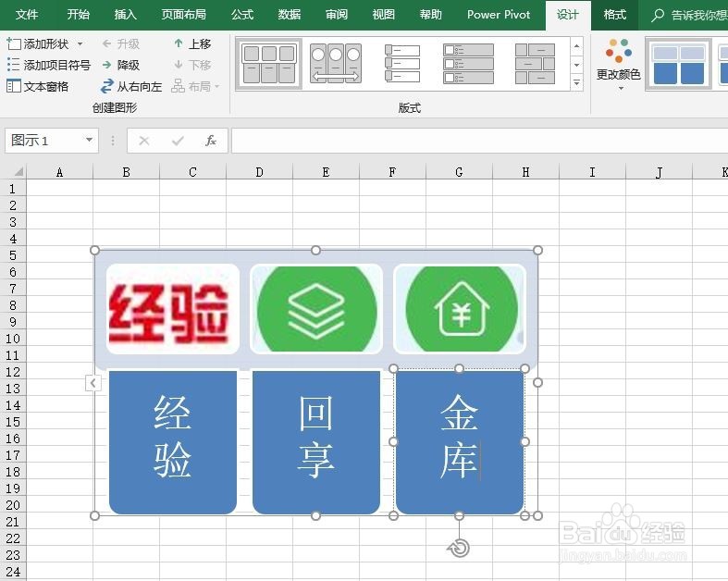Open the Layout (布局) dropdown
The image size is (728, 581).
coord(195,86)
